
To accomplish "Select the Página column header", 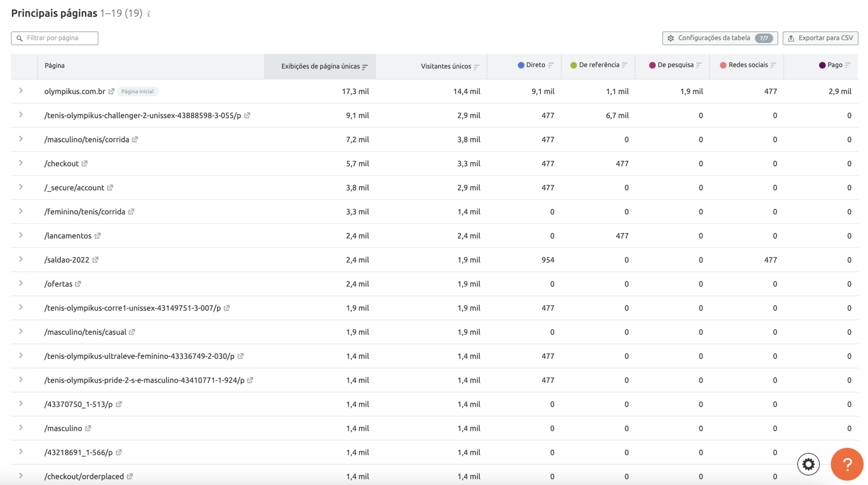I will (x=54, y=65).
